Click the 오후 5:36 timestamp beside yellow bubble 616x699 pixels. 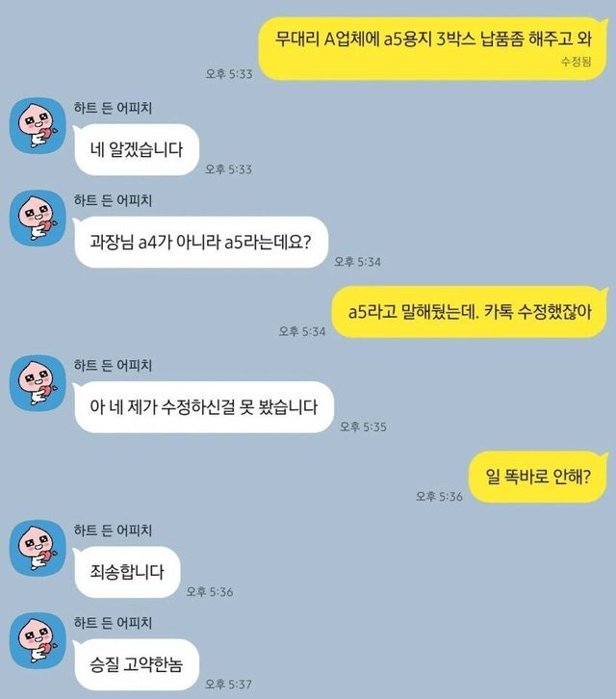tap(439, 496)
